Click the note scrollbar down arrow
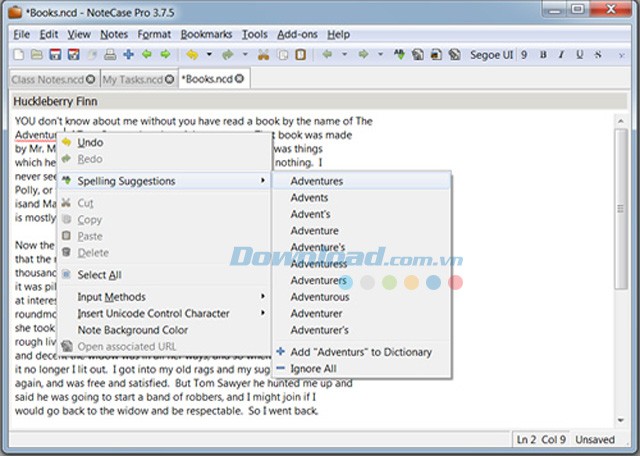This screenshot has height=456, width=640. click(x=621, y=420)
